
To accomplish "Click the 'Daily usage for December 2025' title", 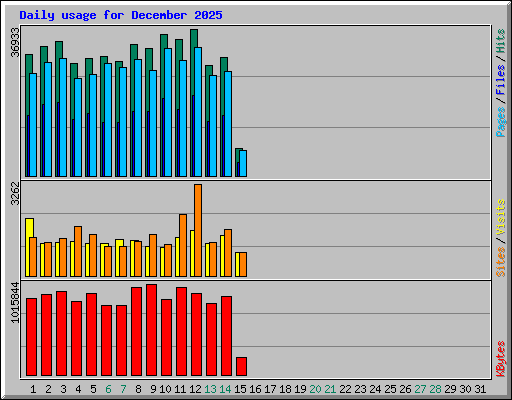I will point(121,15).
